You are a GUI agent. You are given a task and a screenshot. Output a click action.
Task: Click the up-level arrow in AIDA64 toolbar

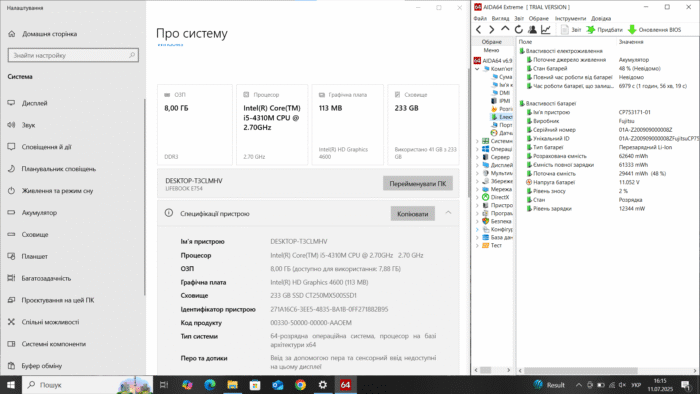click(x=505, y=29)
